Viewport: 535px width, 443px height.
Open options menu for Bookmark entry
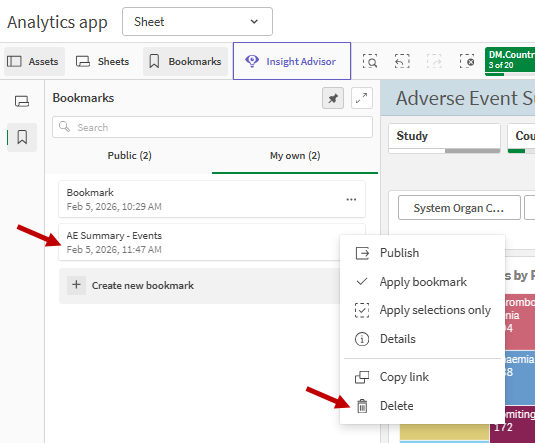click(351, 200)
